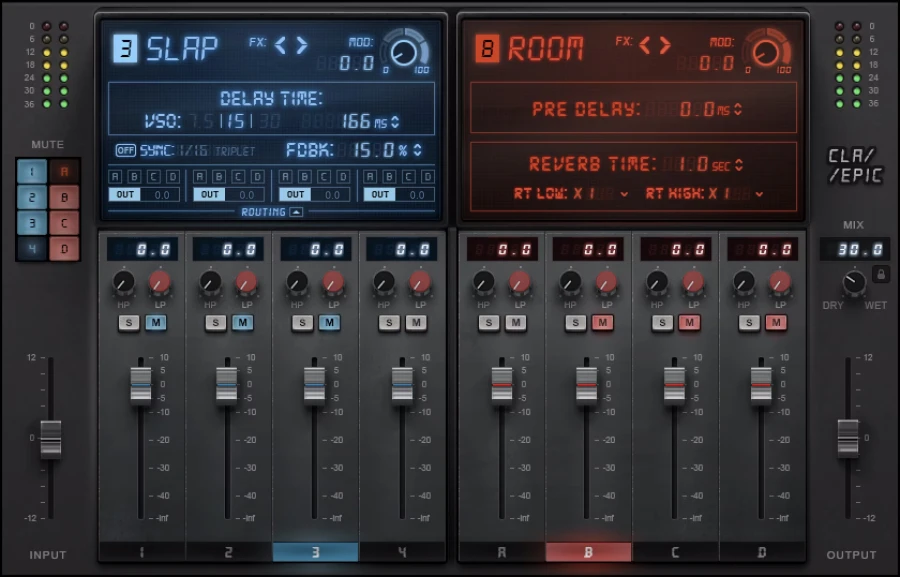Select previous delay FX type with blue left arrow
Image resolution: width=900 pixels, height=577 pixels.
click(x=280, y=45)
